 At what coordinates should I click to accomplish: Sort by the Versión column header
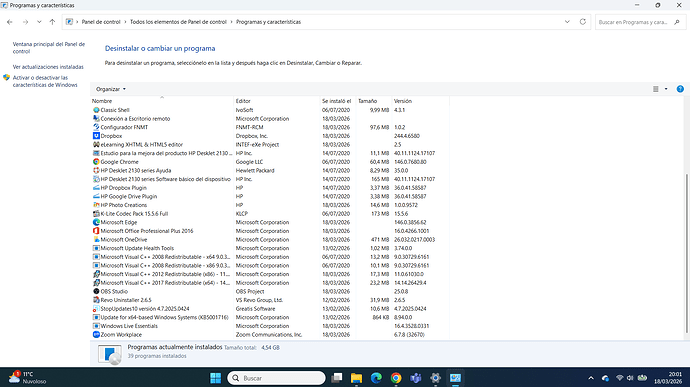pyautogui.click(x=420, y=101)
